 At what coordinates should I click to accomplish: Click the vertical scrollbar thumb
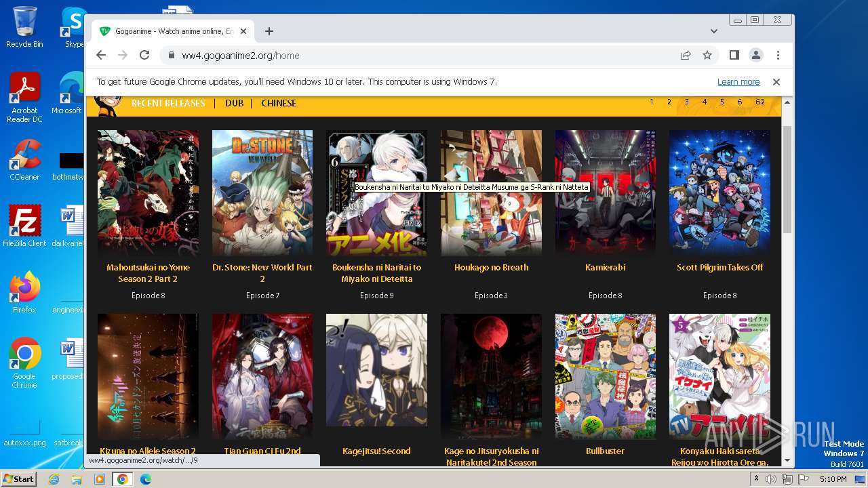(787, 180)
